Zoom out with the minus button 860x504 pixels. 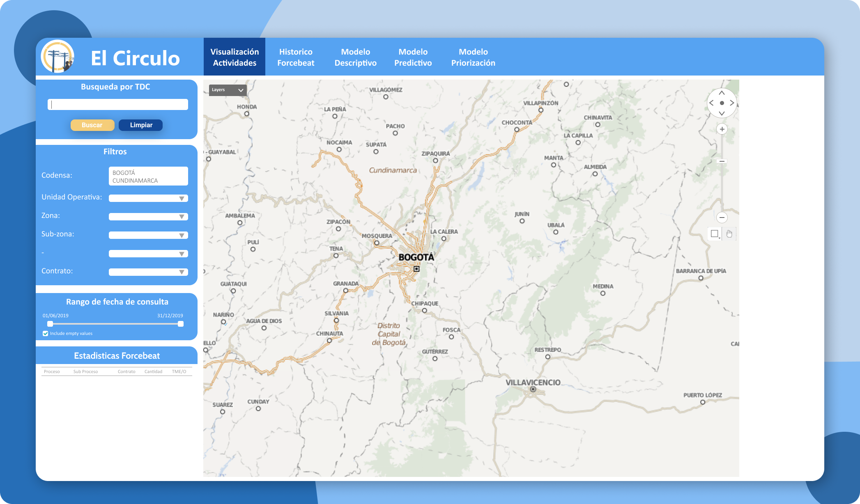(722, 218)
